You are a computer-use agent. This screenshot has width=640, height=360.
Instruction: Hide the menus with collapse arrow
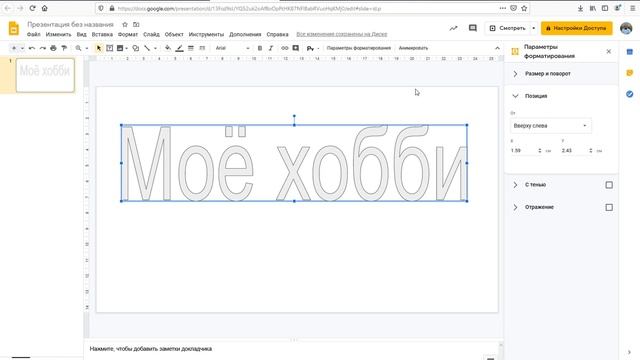(497, 48)
